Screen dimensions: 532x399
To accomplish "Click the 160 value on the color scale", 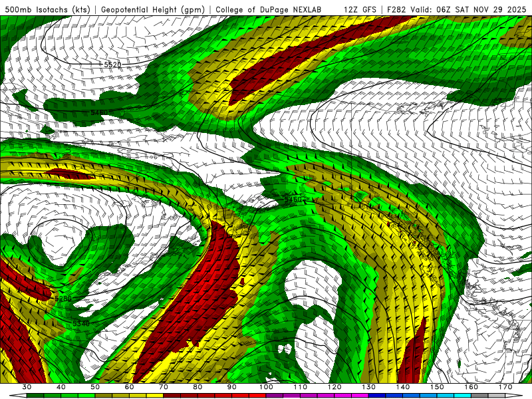I will (471, 387).
